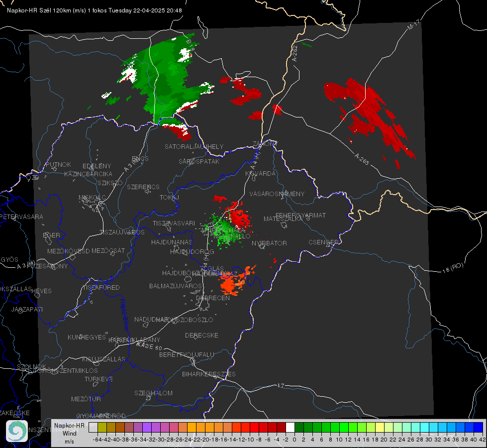Select the CSENGER city label
The image size is (487, 448).
(x=323, y=242)
